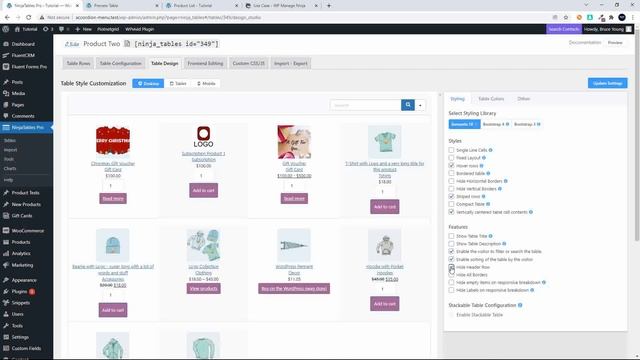Click the blue search magnifier button
This screenshot has width=640, height=360.
click(408, 105)
